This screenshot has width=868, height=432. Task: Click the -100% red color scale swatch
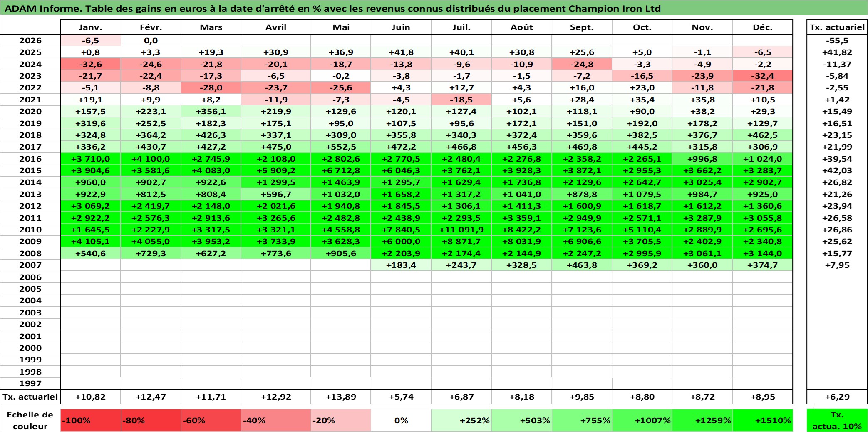coord(90,420)
